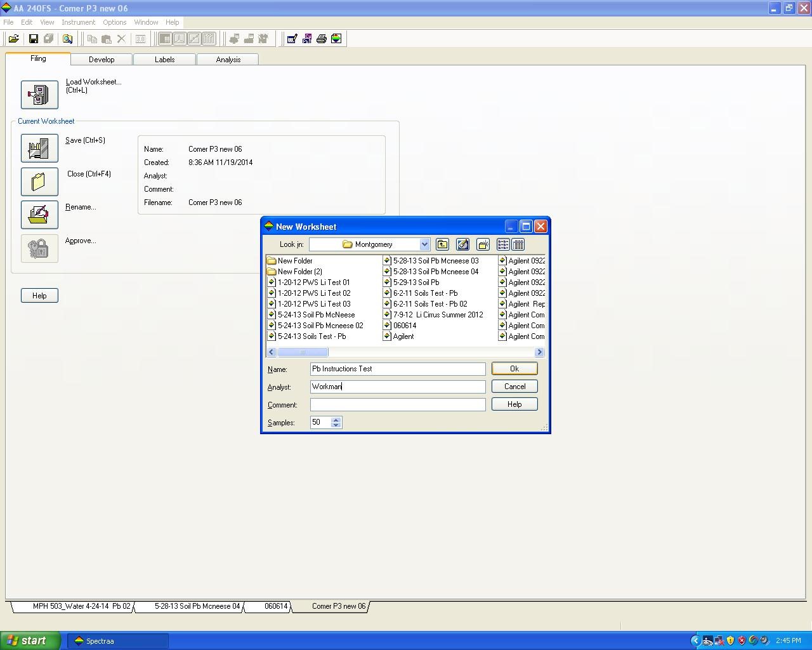The height and width of the screenshot is (650, 812).
Task: Open the Instrument menu
Action: (78, 22)
